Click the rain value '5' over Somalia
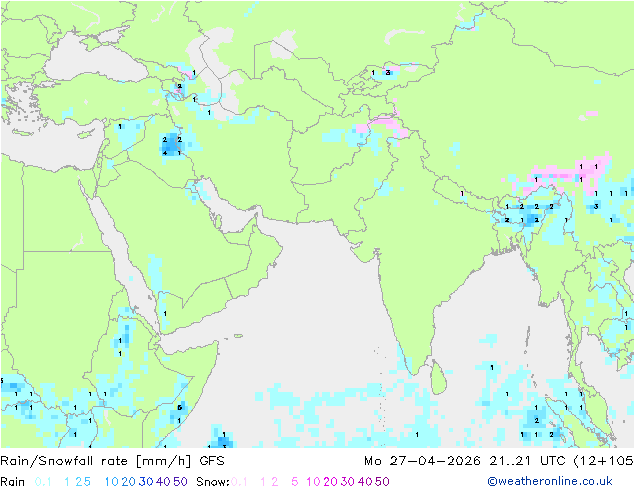This screenshot has height=490, width=634. click(x=180, y=408)
